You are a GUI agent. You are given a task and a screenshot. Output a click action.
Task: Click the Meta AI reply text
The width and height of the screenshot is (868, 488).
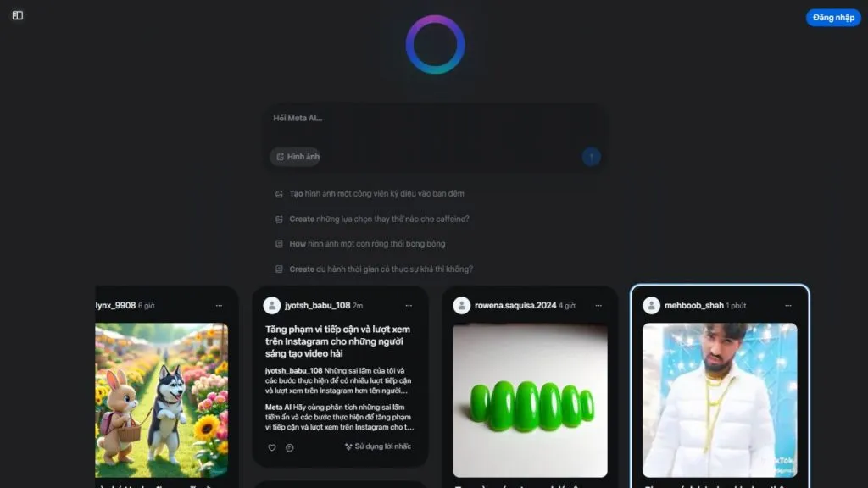tap(339, 417)
